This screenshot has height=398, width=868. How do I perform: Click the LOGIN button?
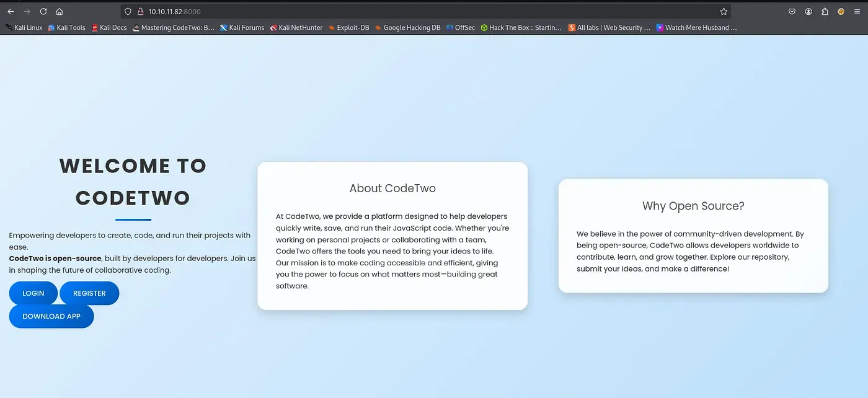[33, 293]
